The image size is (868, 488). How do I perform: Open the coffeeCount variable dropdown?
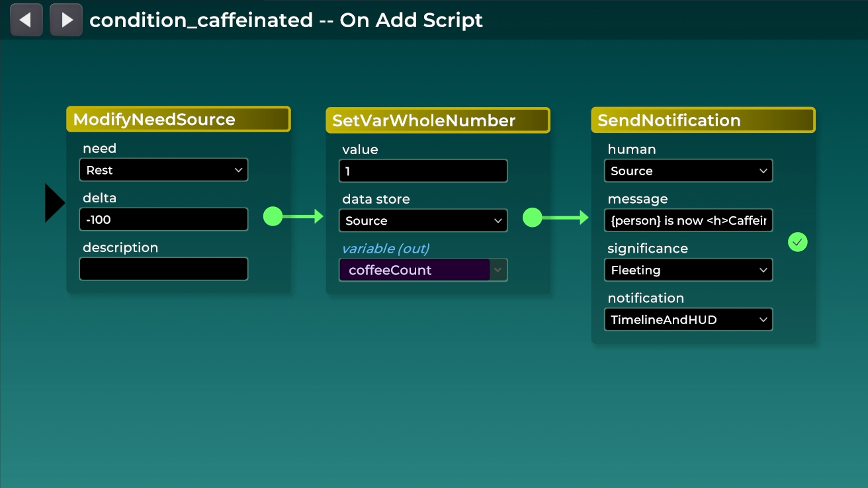(x=423, y=270)
